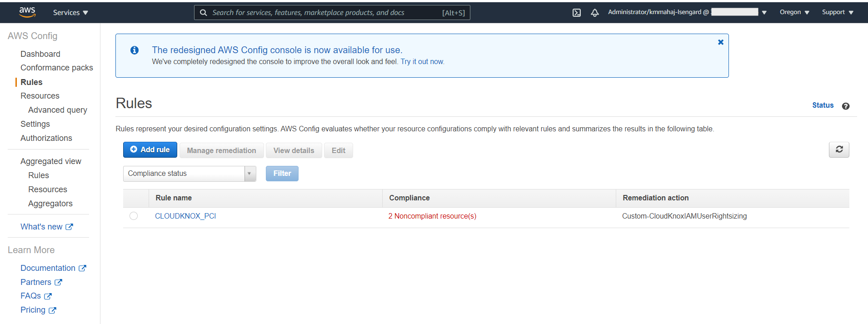Viewport: 868px width, 324px height.
Task: Click the Edit button
Action: [x=338, y=150]
